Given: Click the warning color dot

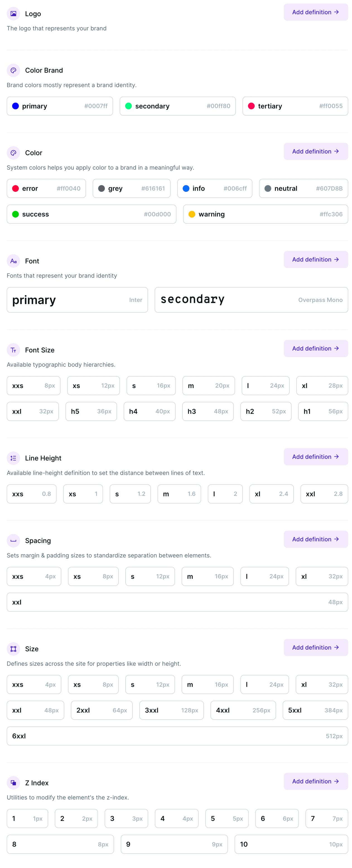Looking at the screenshot, I should [192, 214].
